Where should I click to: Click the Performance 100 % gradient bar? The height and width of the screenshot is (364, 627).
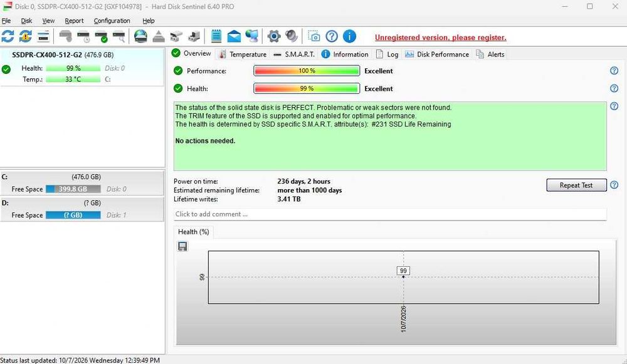[x=307, y=71]
